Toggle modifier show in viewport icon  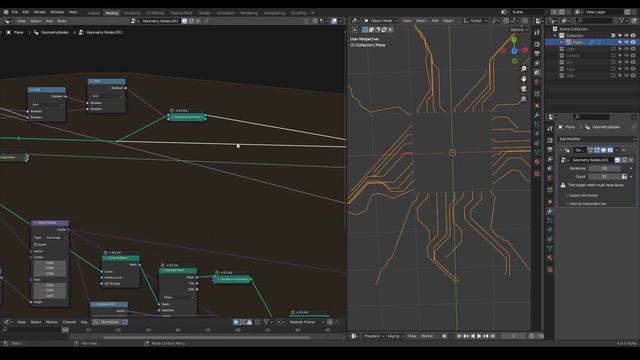[603, 150]
